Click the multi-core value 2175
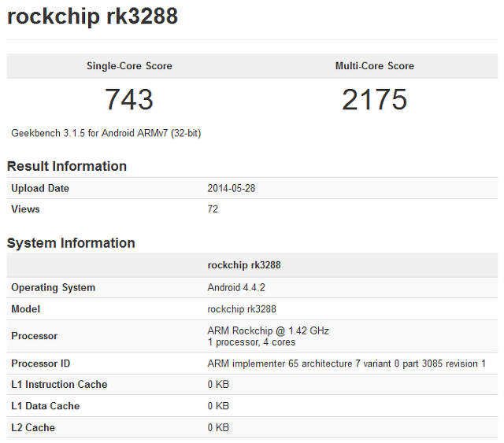 pos(375,100)
